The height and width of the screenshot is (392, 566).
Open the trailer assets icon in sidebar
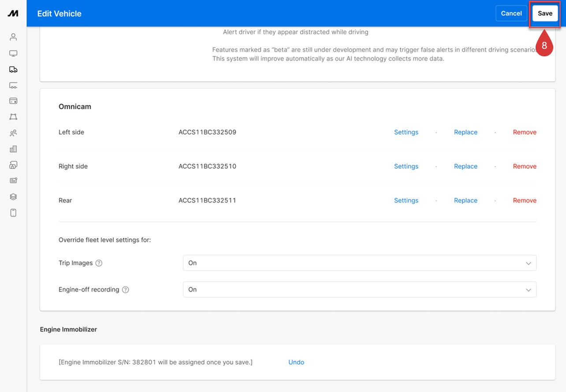click(13, 85)
